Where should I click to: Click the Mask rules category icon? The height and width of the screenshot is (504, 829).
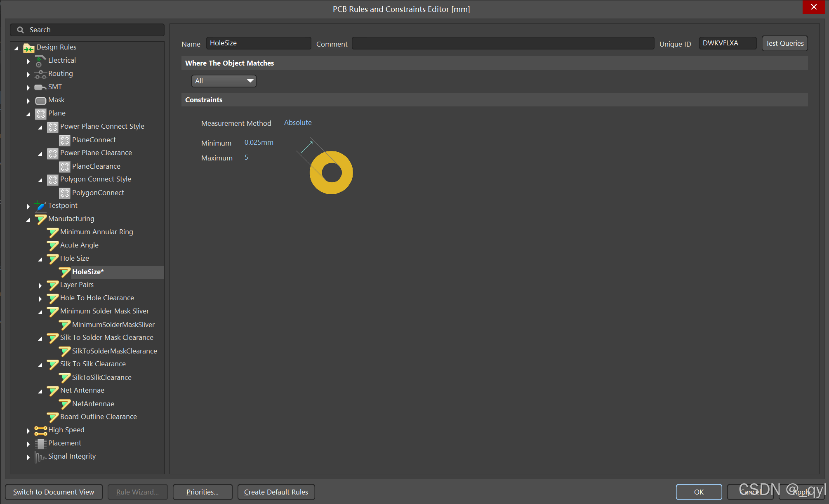click(x=40, y=101)
